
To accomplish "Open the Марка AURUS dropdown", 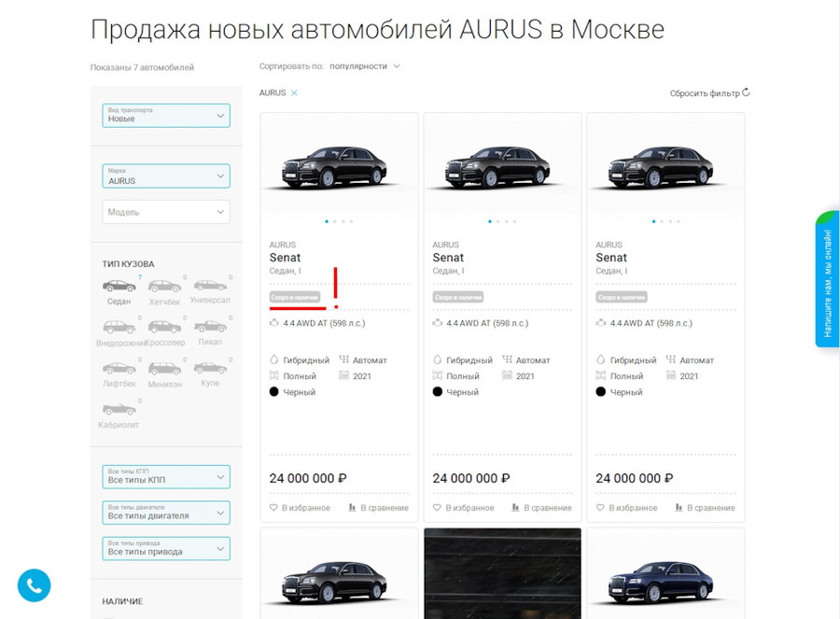I will (166, 176).
